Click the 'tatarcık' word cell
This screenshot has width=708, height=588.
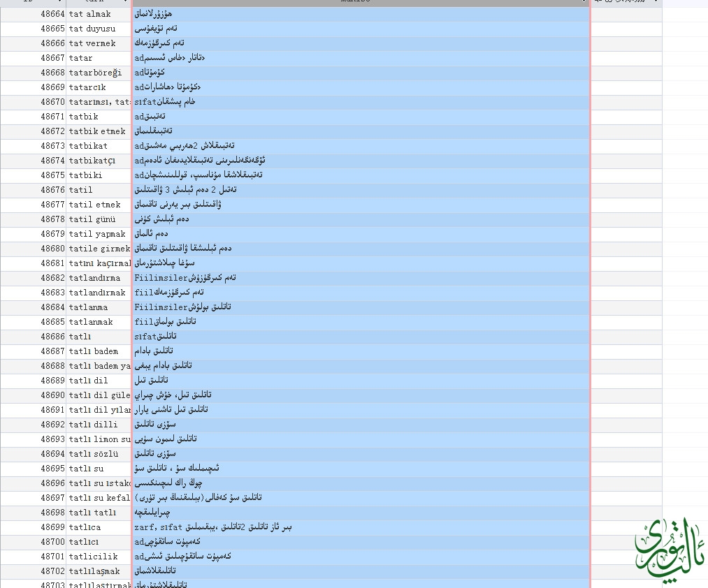(x=99, y=87)
